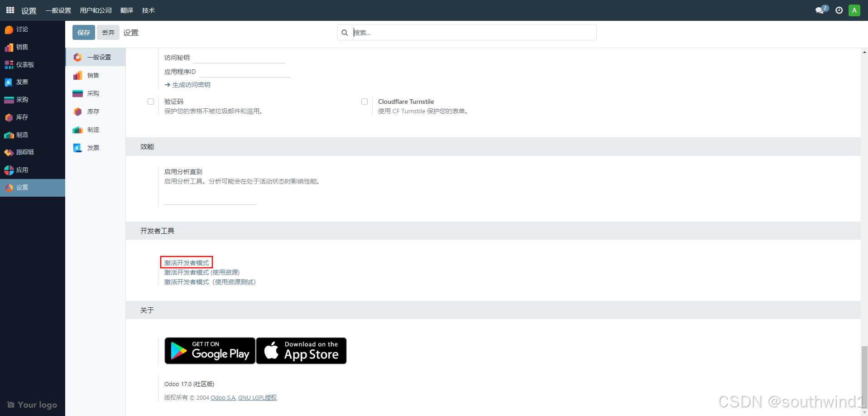Viewport: 868px width, 416px height.
Task: Open 销售 app in left dark sidebar
Action: pos(33,47)
